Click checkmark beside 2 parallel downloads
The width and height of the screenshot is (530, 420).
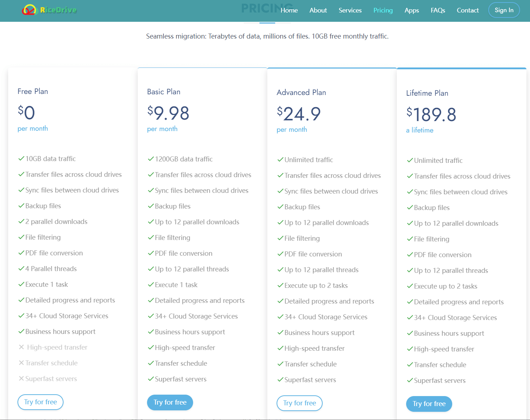21,221
